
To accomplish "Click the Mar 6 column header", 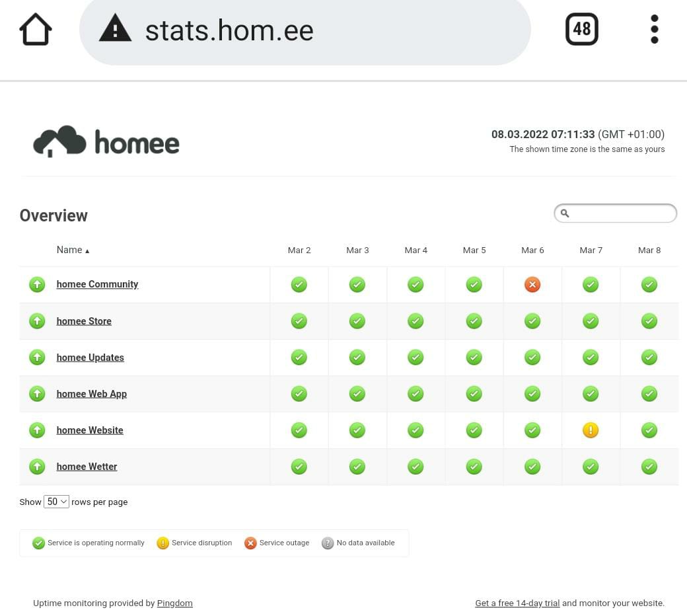I will pyautogui.click(x=533, y=250).
